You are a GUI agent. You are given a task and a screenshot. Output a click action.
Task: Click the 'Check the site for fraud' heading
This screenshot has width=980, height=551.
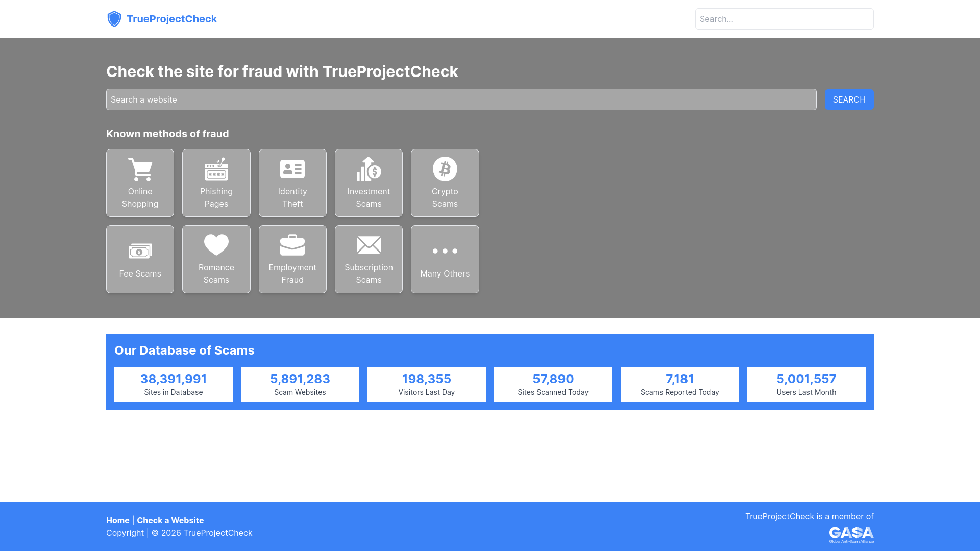click(282, 71)
